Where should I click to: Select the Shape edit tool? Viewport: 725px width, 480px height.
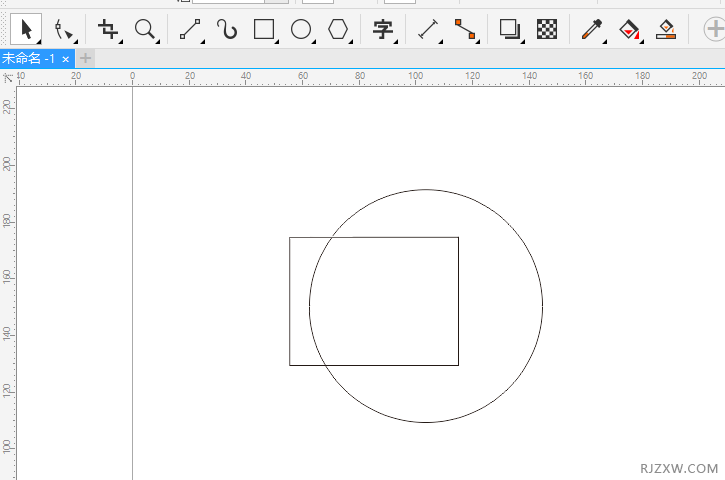(x=63, y=30)
